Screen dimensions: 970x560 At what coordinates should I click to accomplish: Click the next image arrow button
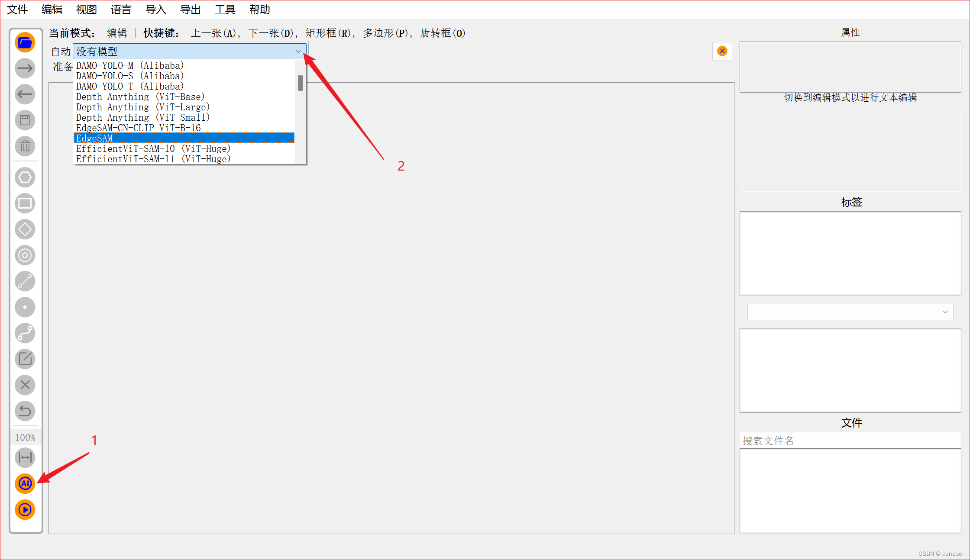pyautogui.click(x=25, y=68)
